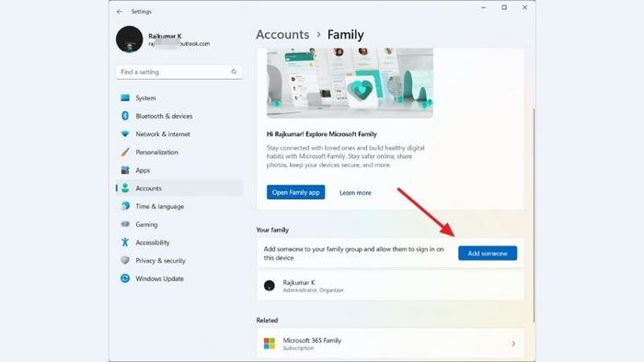Go to Network & internet settings
Screen dimensions: 644x362
coord(179,133)
